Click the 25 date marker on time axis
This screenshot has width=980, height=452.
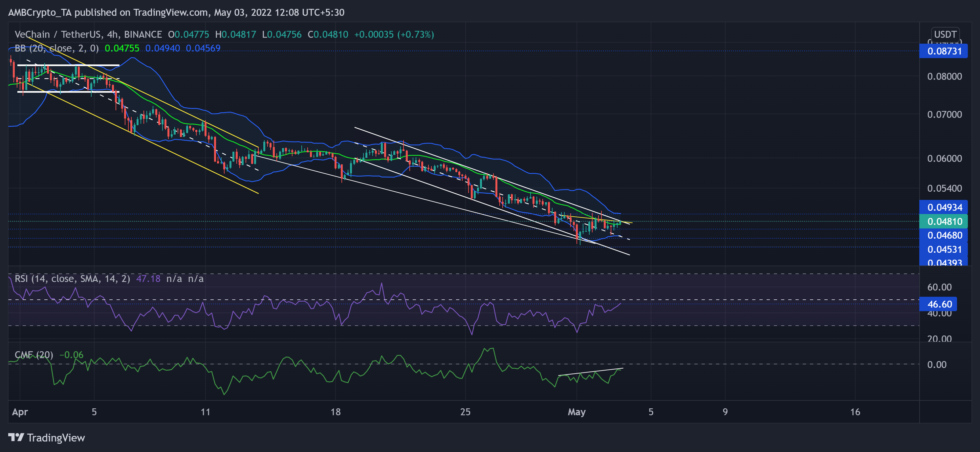click(x=465, y=412)
